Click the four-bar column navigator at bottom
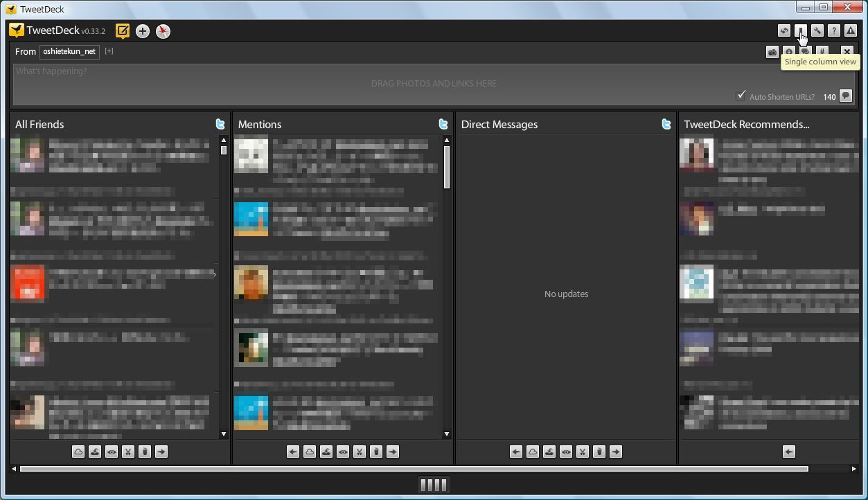This screenshot has width=868, height=500. pos(434,485)
